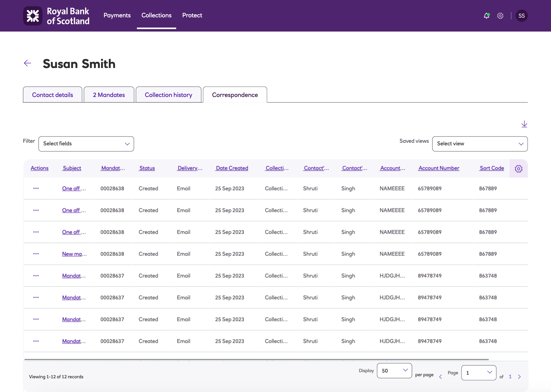Image resolution: width=551 pixels, height=392 pixels.
Task: Open actions menu for the New ma... row
Action: (x=36, y=254)
